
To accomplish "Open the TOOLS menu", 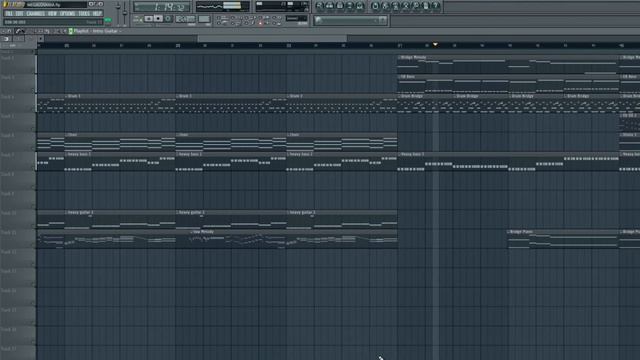I will coord(84,13).
